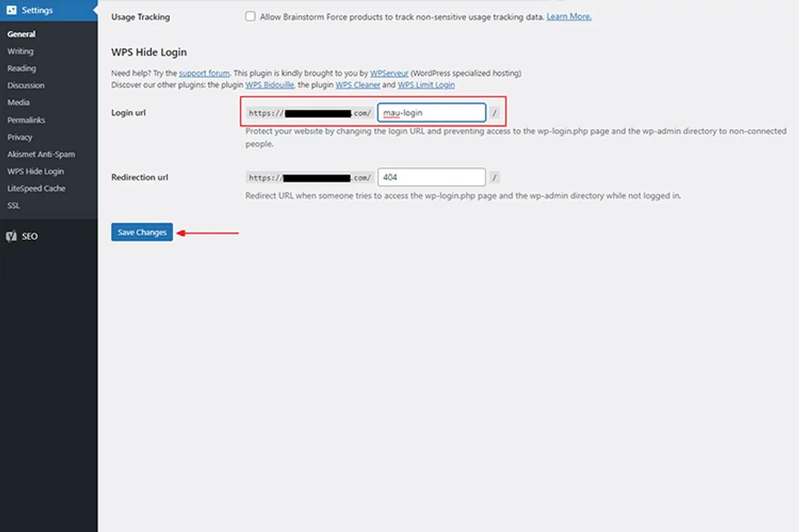Focus the Login url input field

pyautogui.click(x=431, y=112)
